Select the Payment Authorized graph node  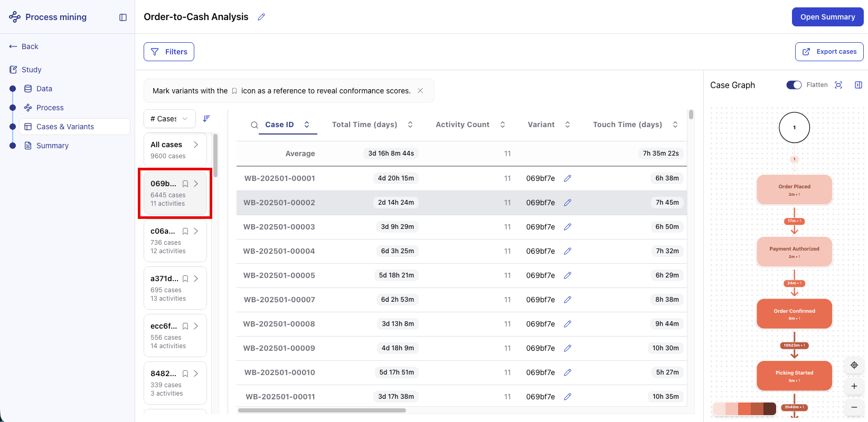point(794,252)
